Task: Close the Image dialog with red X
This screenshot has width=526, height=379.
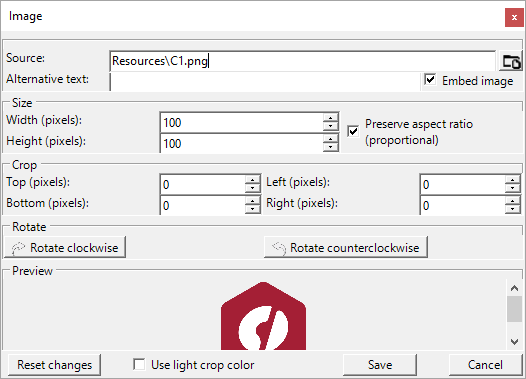Action: point(514,17)
